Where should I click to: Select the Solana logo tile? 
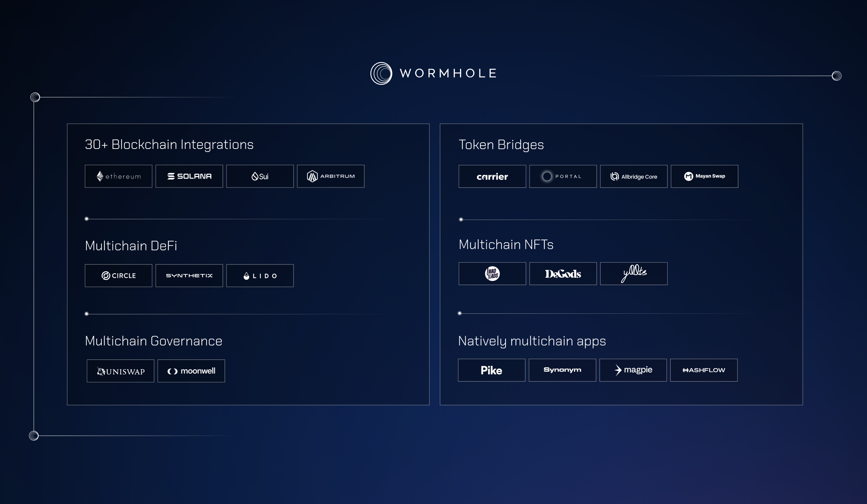[x=189, y=176]
